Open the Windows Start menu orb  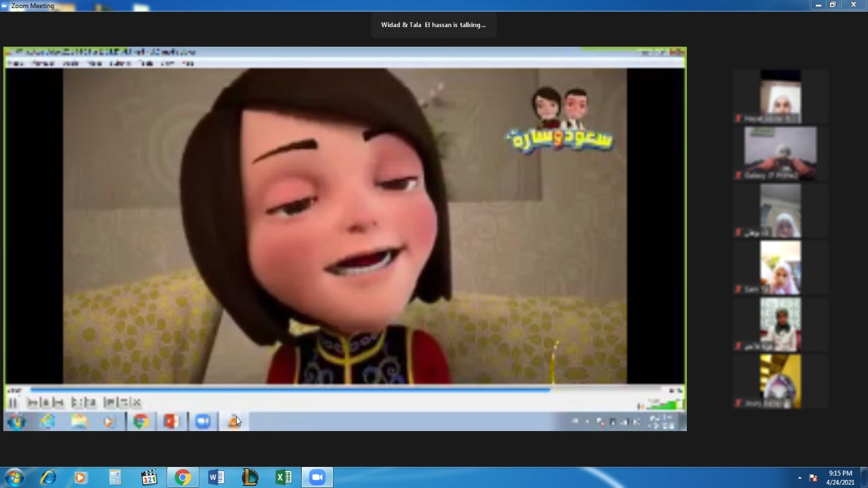pos(14,478)
